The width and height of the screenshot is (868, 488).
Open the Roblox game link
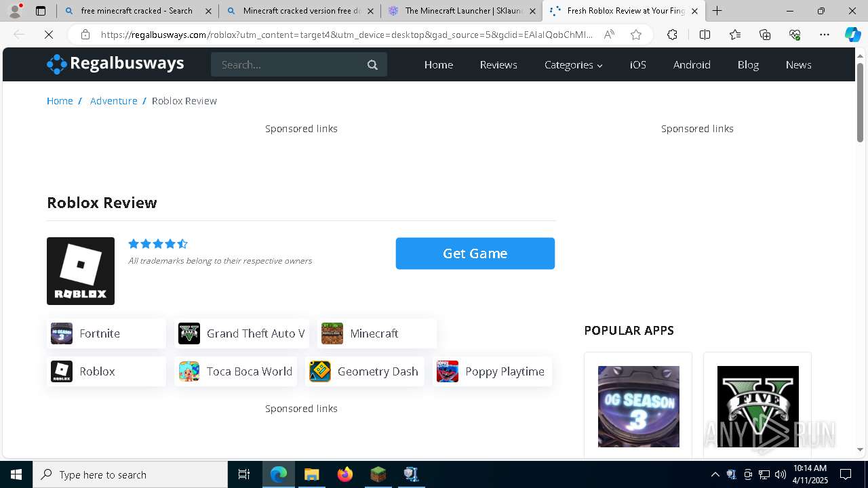(106, 371)
